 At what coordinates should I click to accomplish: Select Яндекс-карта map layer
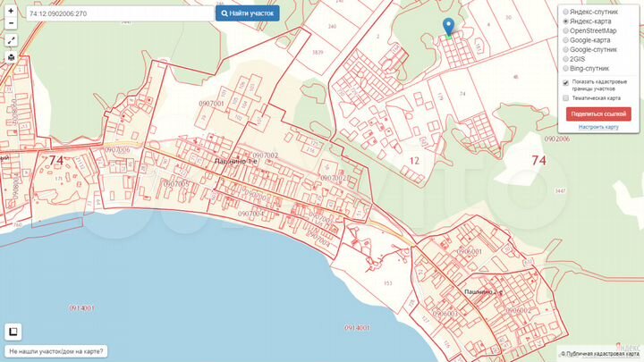tap(565, 21)
